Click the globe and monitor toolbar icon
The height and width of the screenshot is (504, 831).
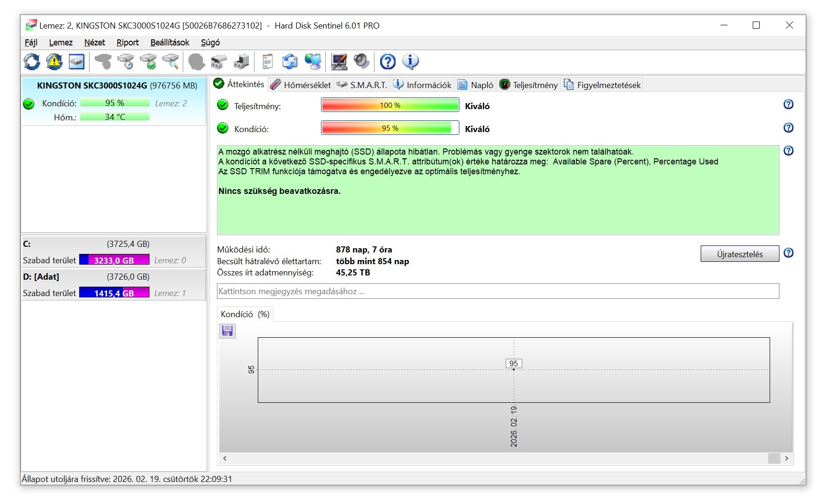tap(313, 61)
